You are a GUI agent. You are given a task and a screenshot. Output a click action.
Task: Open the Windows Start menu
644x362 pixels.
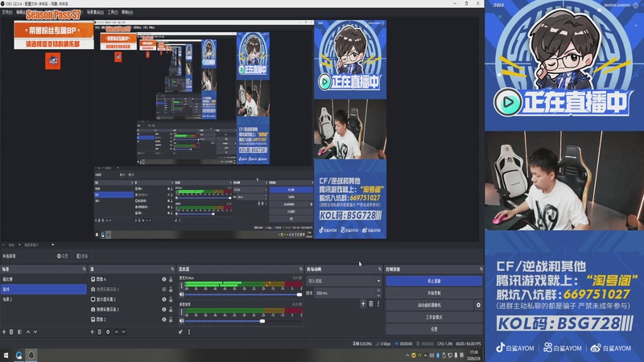(6, 355)
